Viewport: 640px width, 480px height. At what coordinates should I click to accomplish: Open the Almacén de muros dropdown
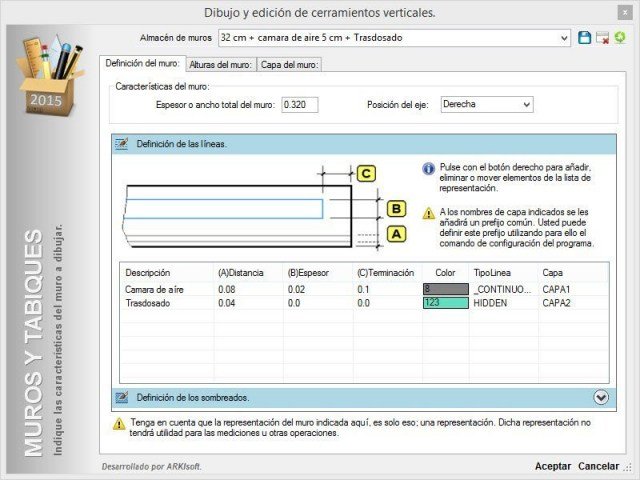(564, 38)
